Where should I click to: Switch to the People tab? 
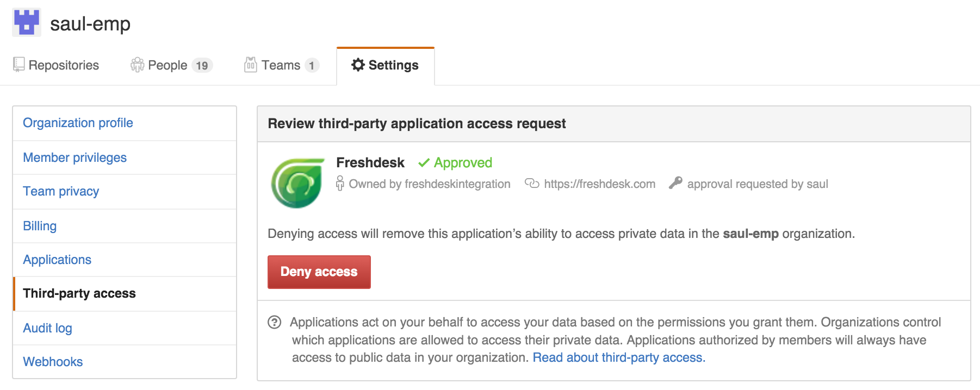pyautogui.click(x=171, y=65)
